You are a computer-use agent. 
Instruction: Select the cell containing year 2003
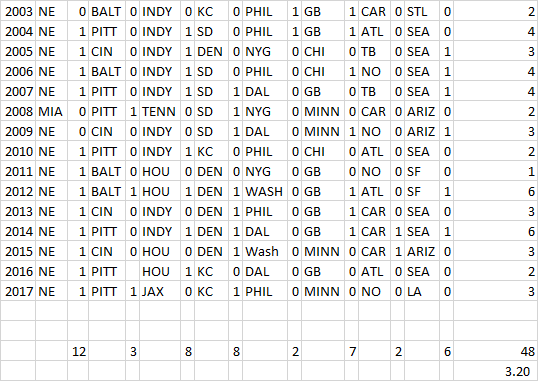pyautogui.click(x=18, y=12)
